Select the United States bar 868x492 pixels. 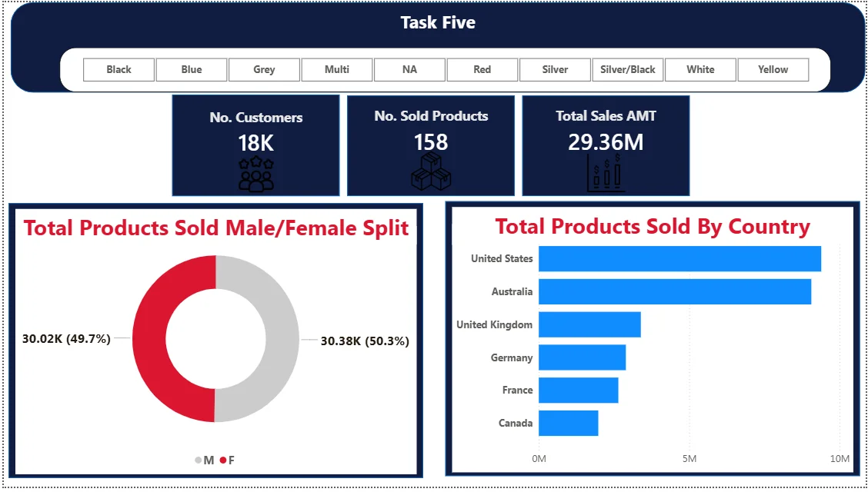tap(679, 259)
